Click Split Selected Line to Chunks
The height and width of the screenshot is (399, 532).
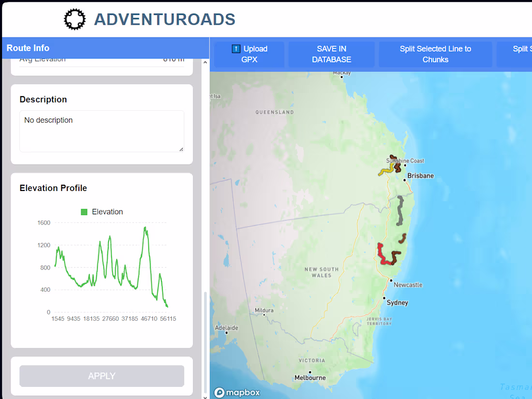[x=435, y=54]
